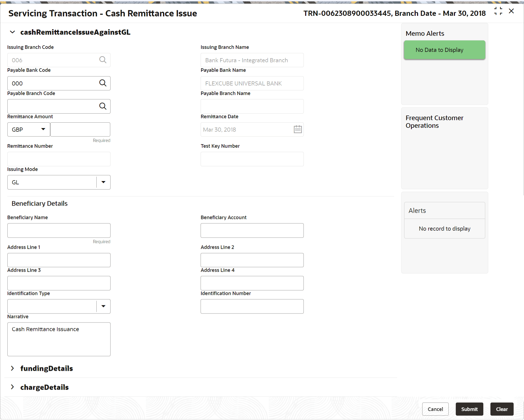Click the Beneficiary Account field
Screen dimensions: 524x420
(x=252, y=230)
